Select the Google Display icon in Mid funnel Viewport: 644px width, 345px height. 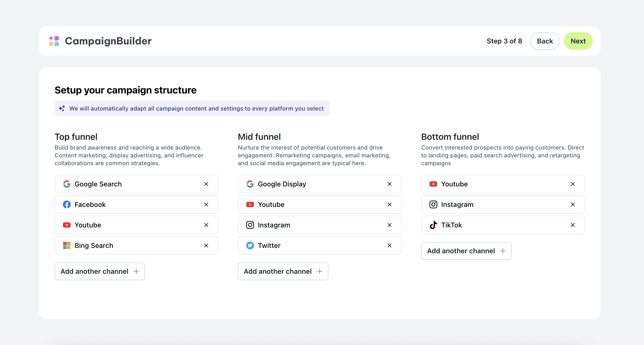pyautogui.click(x=250, y=184)
